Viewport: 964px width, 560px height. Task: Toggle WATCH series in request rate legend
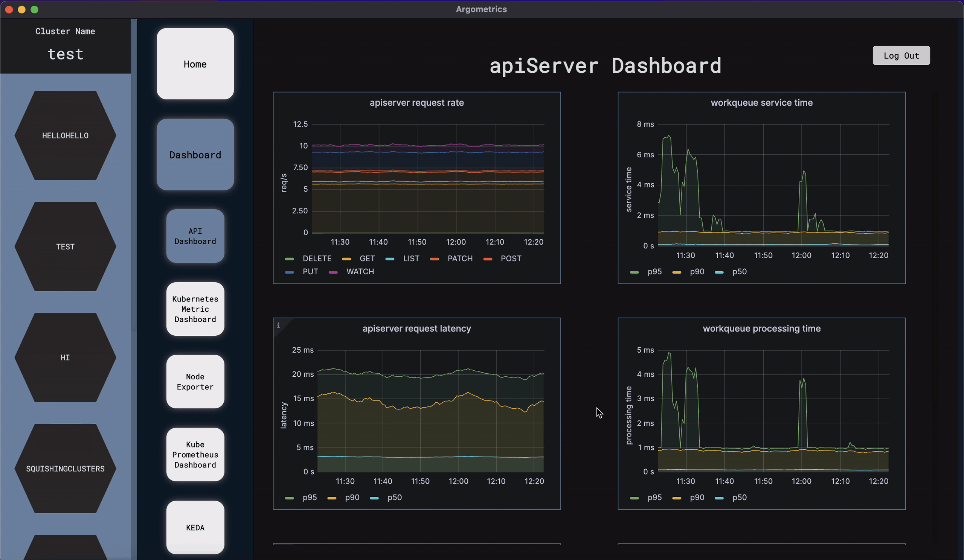360,272
